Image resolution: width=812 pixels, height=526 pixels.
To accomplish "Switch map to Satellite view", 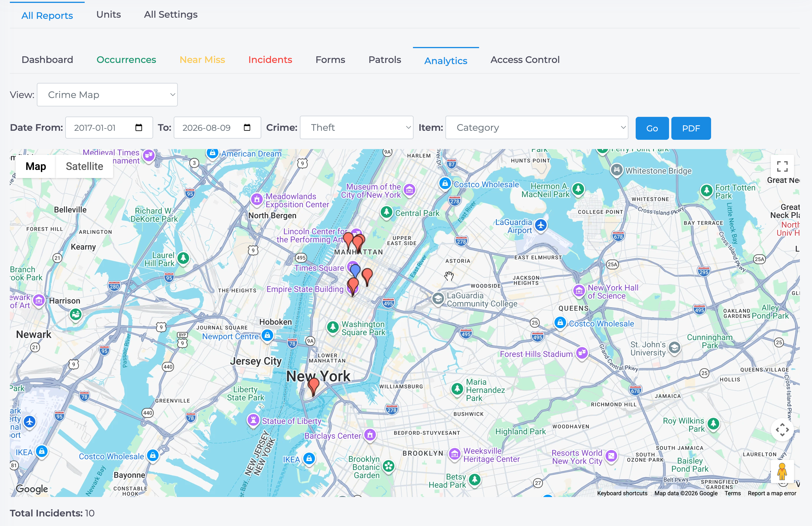I will pos(84,166).
